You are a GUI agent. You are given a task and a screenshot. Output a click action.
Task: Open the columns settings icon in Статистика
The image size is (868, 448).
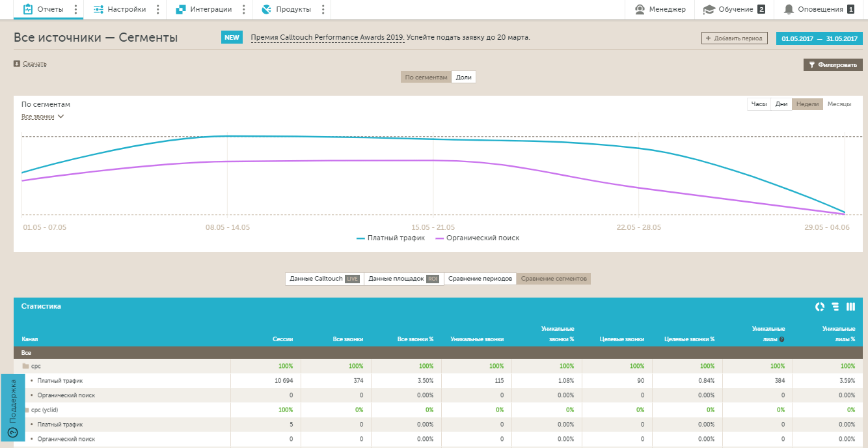tap(850, 307)
